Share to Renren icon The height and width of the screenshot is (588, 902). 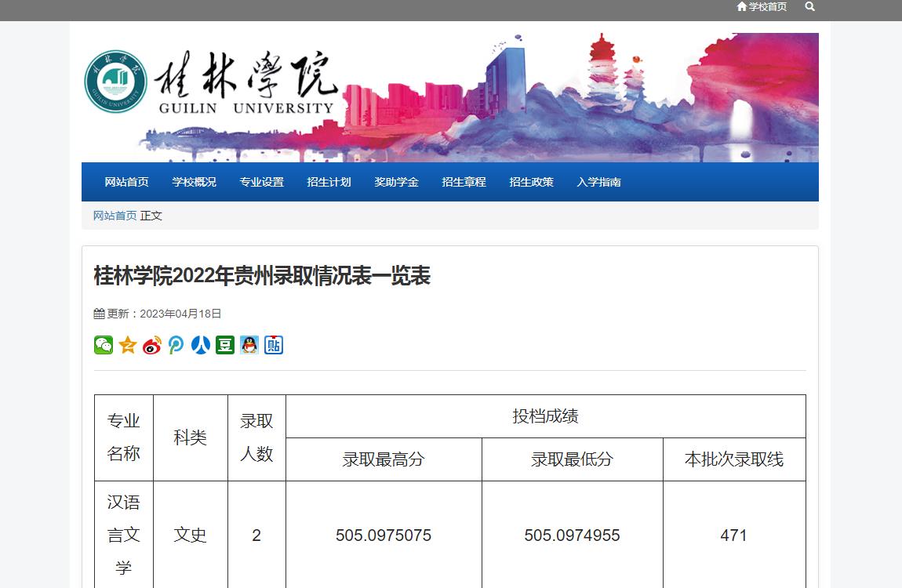[x=200, y=345]
